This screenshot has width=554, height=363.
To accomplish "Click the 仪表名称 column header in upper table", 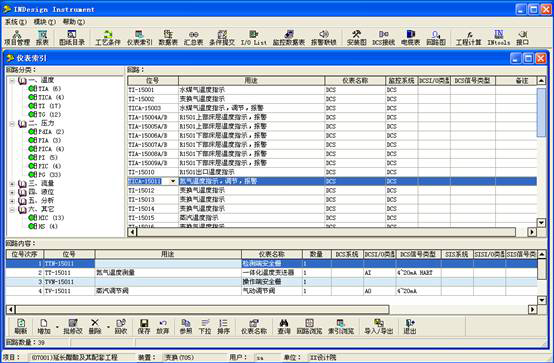I will (355, 81).
